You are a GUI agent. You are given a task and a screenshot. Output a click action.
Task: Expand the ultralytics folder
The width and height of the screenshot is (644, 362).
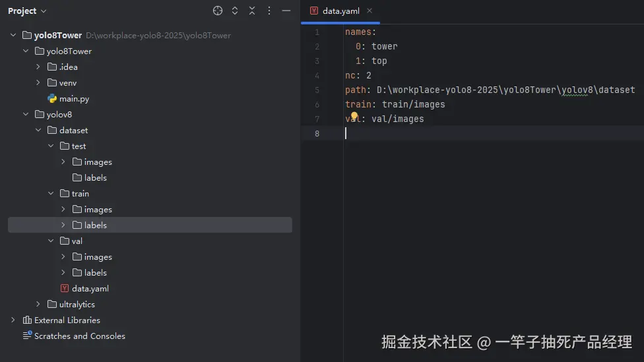(38, 304)
